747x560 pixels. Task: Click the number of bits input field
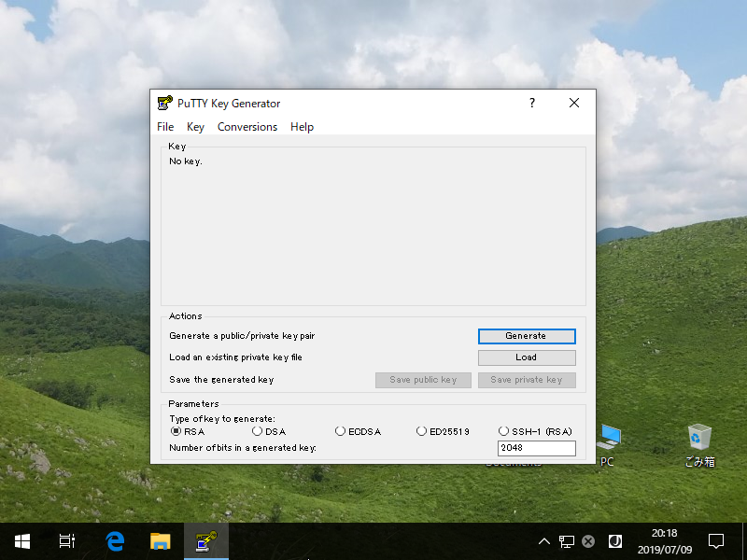coord(537,448)
